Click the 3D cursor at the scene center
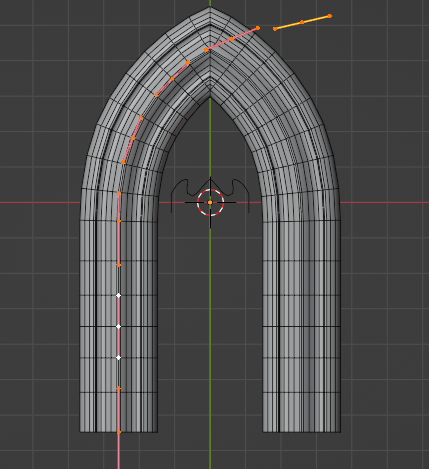Viewport: 429px width, 469px height. (210, 202)
